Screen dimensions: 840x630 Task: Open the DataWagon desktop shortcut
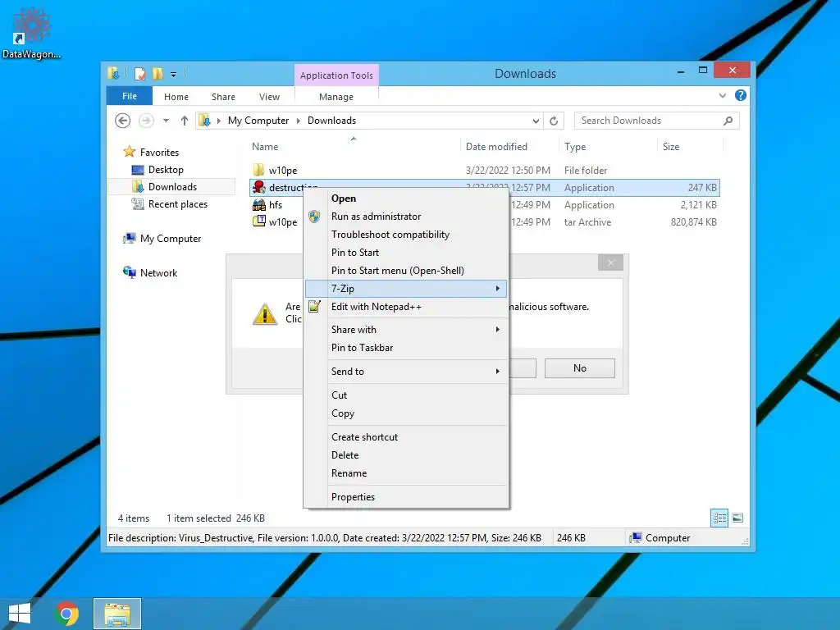click(31, 34)
